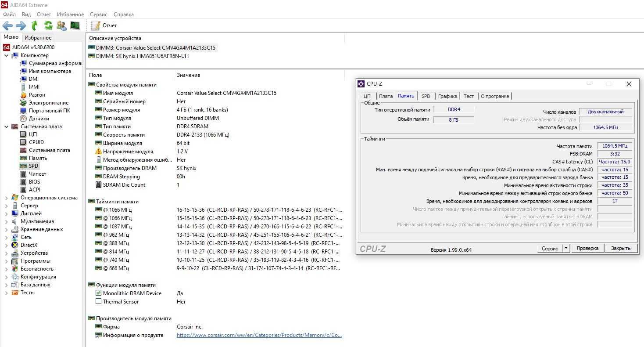Expand the Устройства tree node
Image resolution: width=644 pixels, height=347 pixels.
click(x=6, y=253)
